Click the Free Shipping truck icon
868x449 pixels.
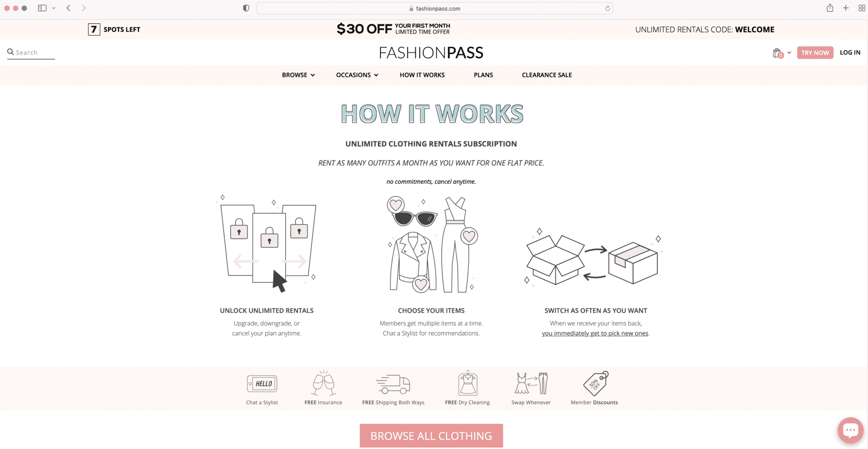[393, 384]
